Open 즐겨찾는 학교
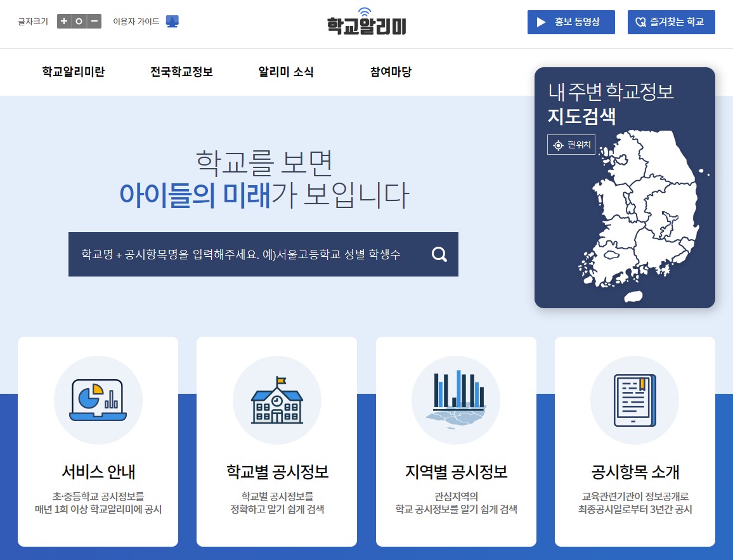 [x=671, y=22]
